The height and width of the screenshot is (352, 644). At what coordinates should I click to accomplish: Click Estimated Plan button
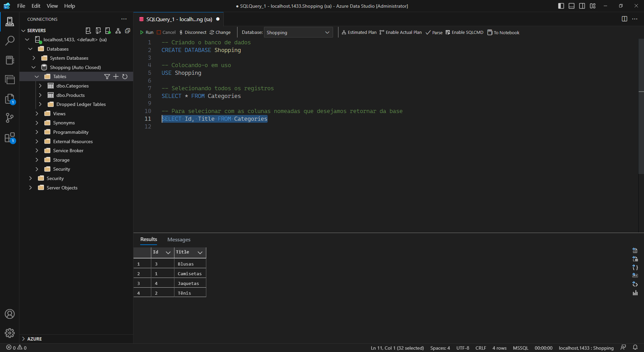tap(359, 33)
